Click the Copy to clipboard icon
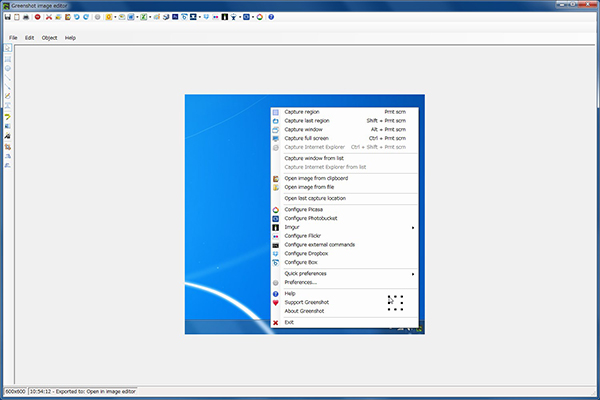This screenshot has width=600, height=400. tap(17, 17)
